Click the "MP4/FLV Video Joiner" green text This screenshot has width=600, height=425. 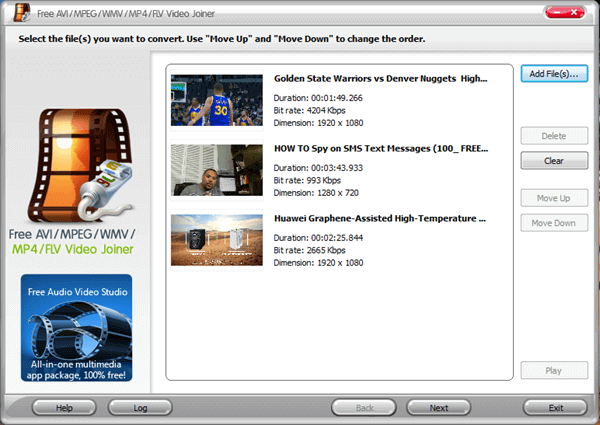[73, 249]
